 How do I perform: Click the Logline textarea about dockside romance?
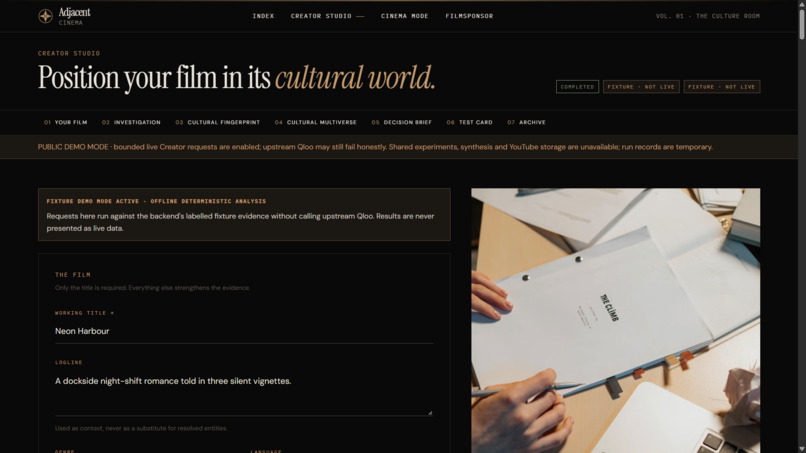(244, 393)
